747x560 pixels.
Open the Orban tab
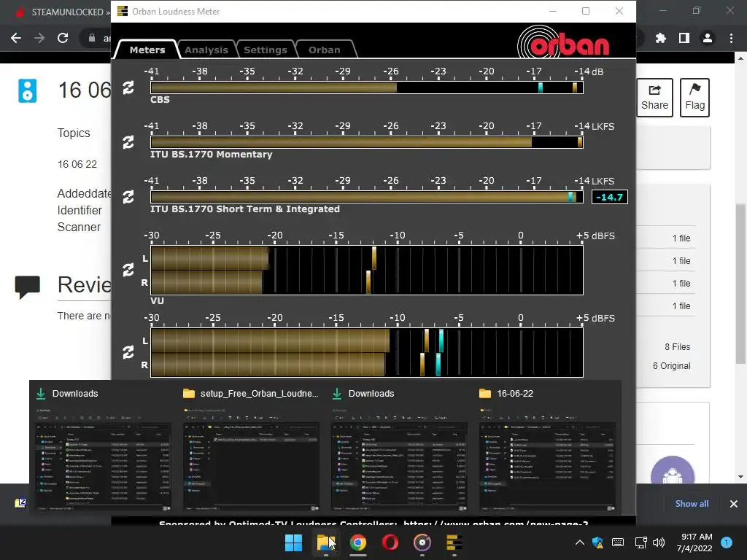(325, 50)
